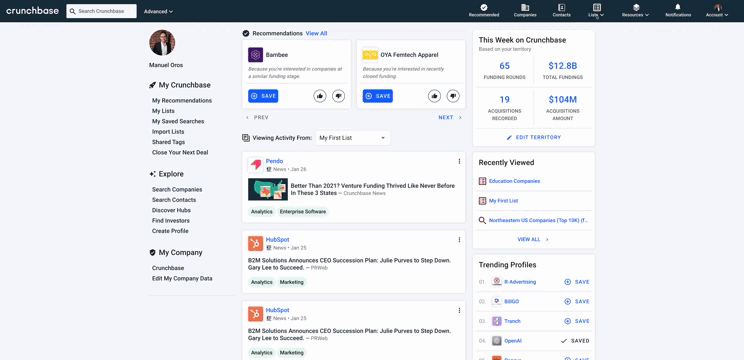Click Edit Territory
This screenshot has height=360, width=744.
pos(533,138)
